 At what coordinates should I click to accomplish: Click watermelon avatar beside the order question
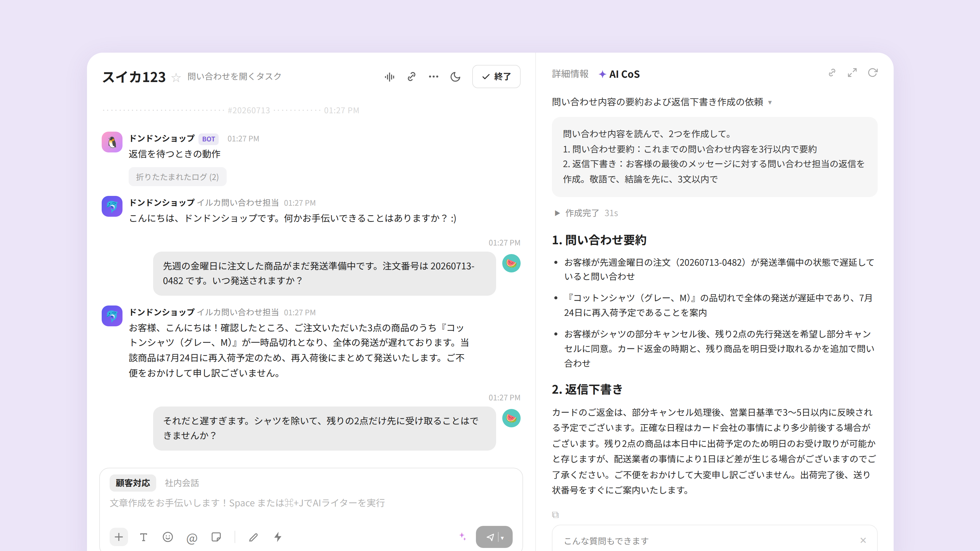pyautogui.click(x=511, y=263)
